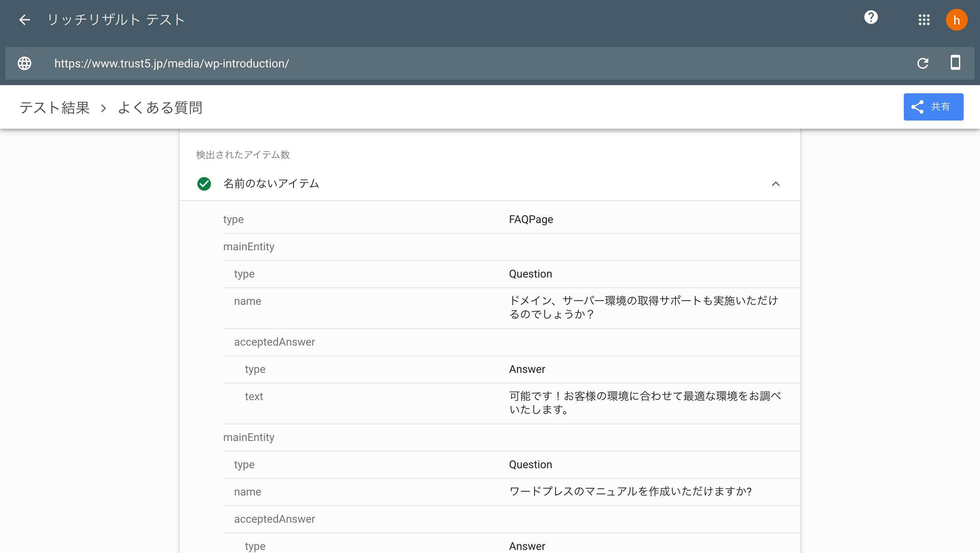This screenshot has width=980, height=553.
Task: Select the 名前のないアイテム row label
Action: click(271, 184)
